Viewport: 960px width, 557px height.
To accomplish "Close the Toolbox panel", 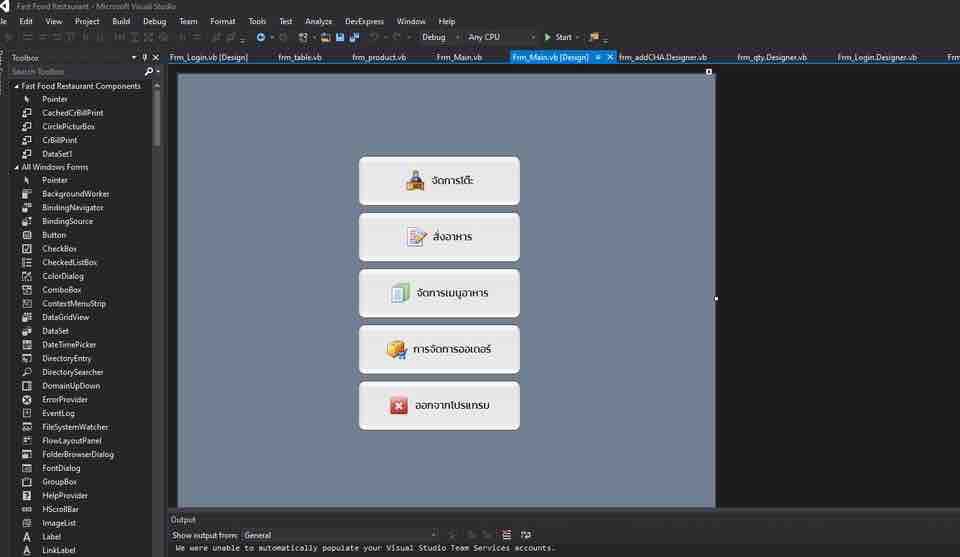I will pyautogui.click(x=156, y=58).
